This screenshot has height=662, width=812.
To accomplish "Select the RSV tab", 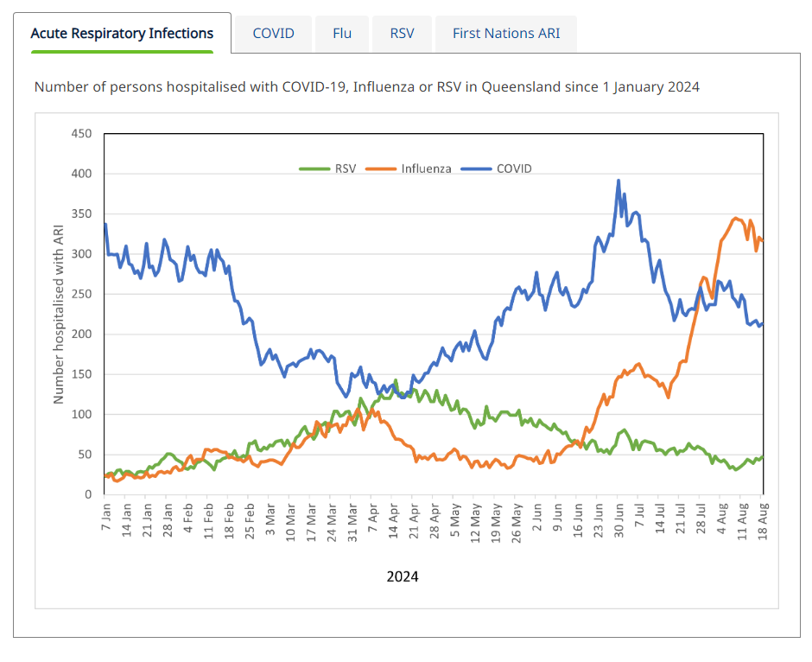I will point(402,34).
